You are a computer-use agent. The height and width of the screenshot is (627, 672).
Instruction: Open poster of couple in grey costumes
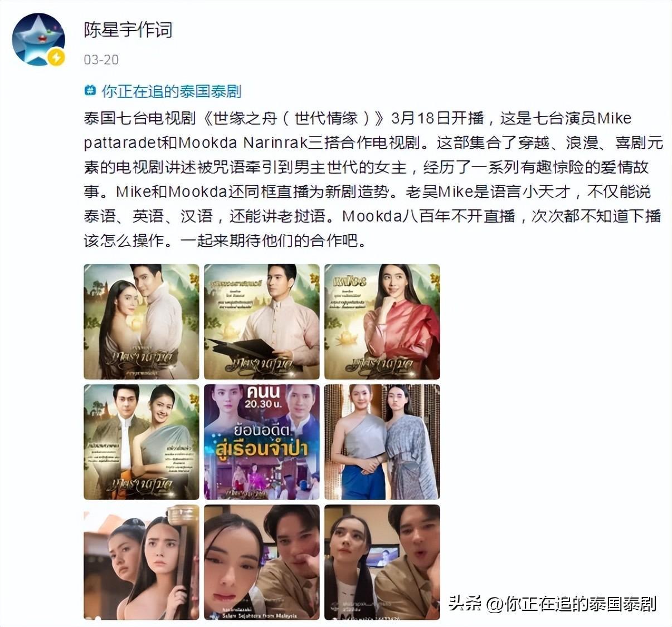click(142, 442)
